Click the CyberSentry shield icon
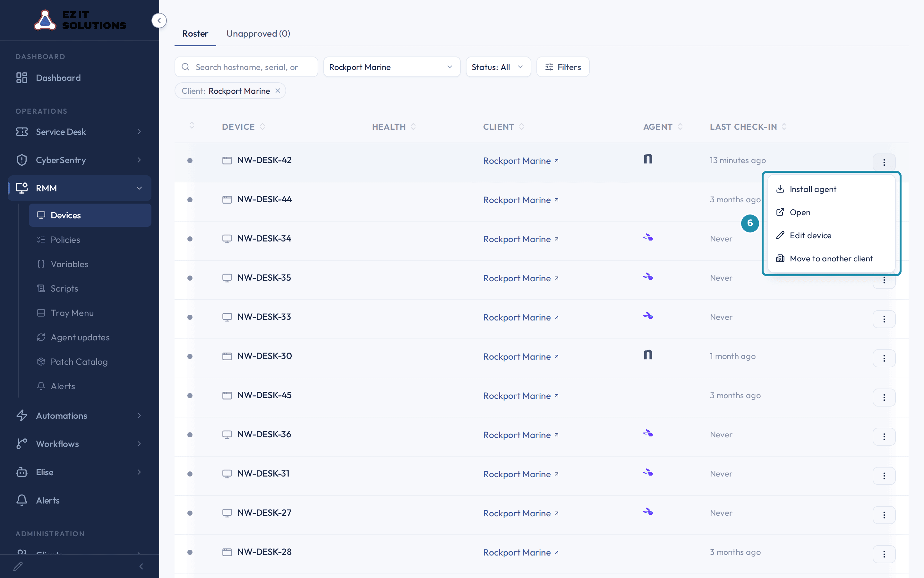The height and width of the screenshot is (578, 924). click(x=22, y=160)
